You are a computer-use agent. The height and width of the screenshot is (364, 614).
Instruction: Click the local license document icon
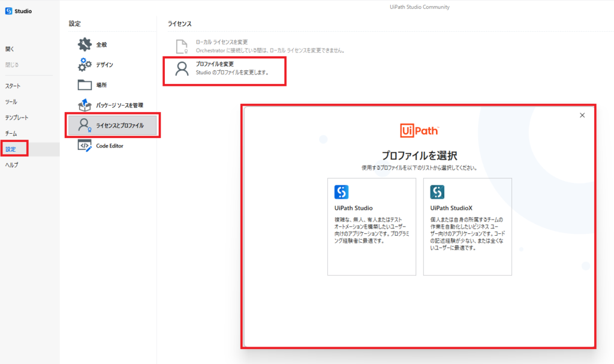click(x=182, y=46)
